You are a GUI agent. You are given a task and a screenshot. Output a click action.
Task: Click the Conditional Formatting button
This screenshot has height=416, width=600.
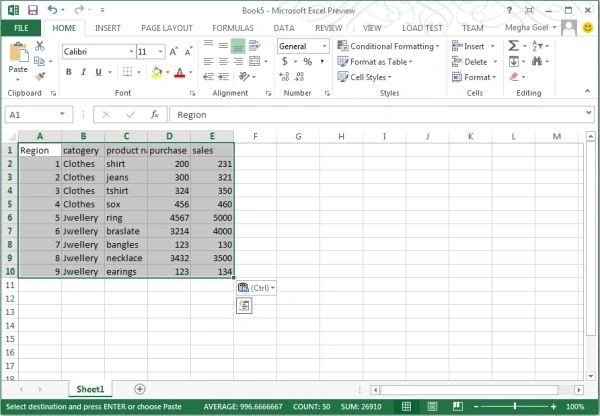(388, 46)
